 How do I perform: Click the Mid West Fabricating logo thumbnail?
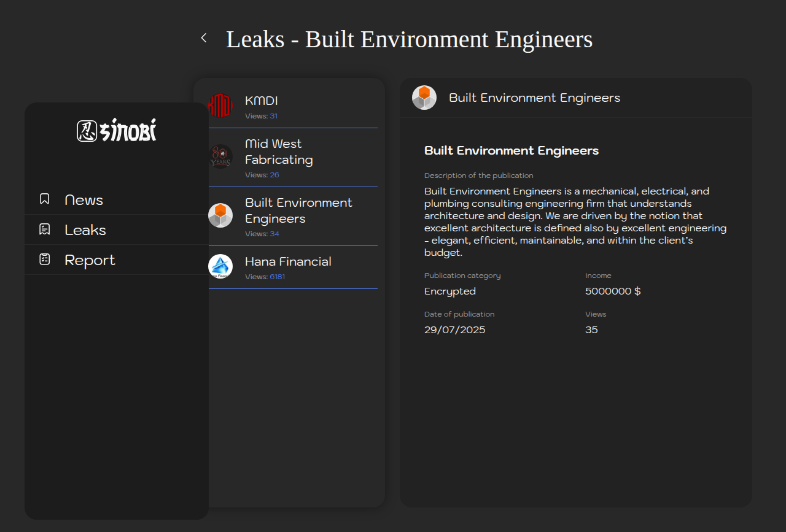220,156
